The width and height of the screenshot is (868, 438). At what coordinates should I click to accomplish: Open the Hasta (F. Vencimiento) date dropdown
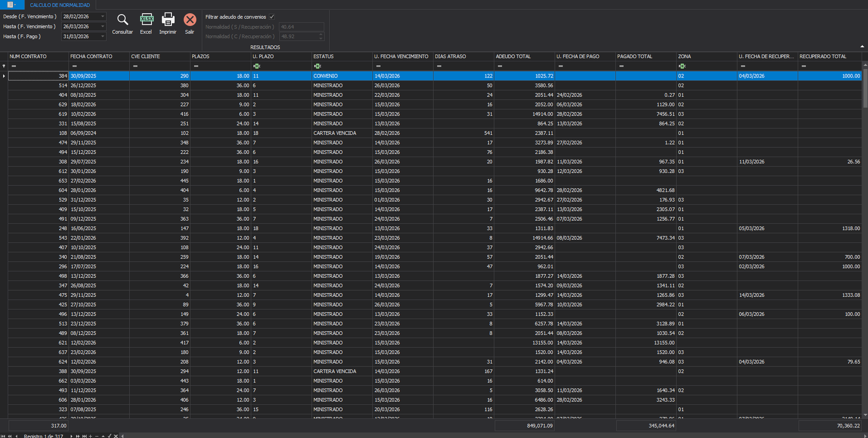tap(103, 27)
